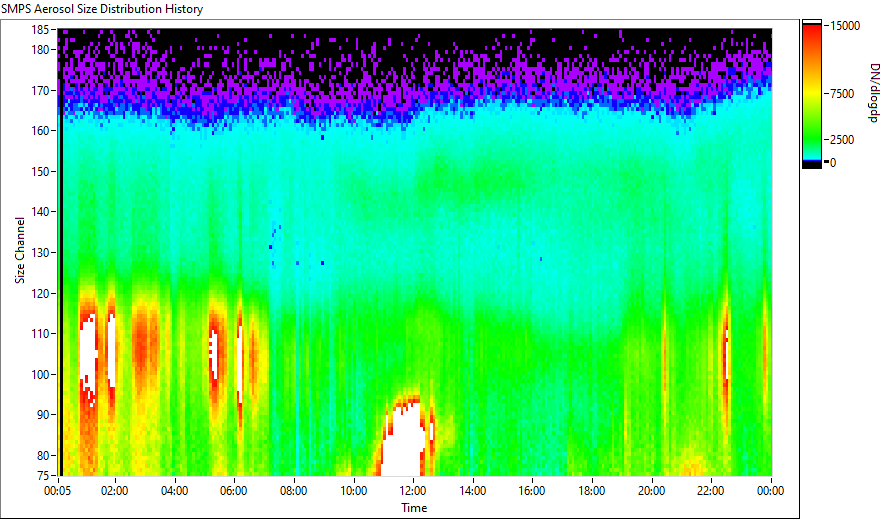This screenshot has width=884, height=519.
Task: Click the 90 size channel tick
Action: coord(42,415)
